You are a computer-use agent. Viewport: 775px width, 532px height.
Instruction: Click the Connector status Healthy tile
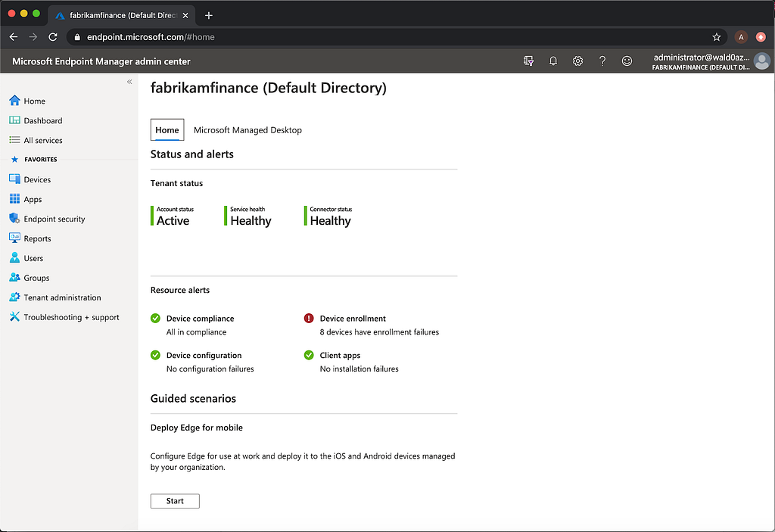click(328, 216)
